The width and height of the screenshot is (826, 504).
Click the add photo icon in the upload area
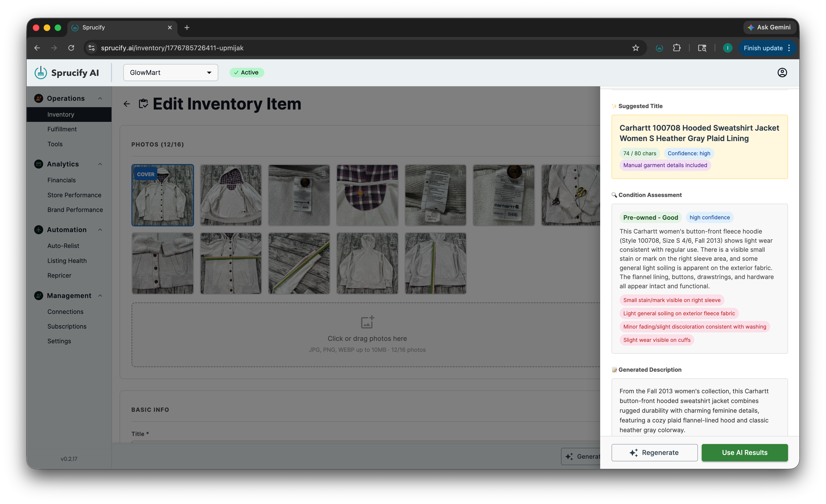[x=367, y=322]
